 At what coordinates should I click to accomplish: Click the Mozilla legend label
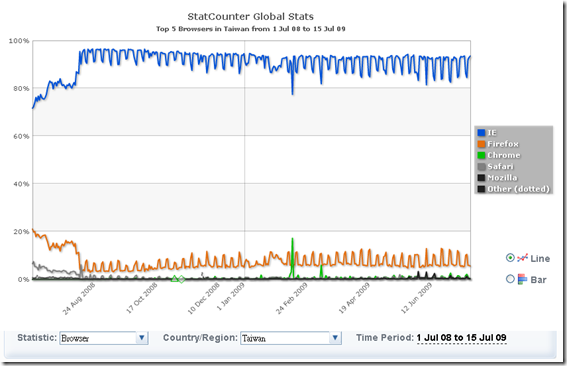[502, 178]
